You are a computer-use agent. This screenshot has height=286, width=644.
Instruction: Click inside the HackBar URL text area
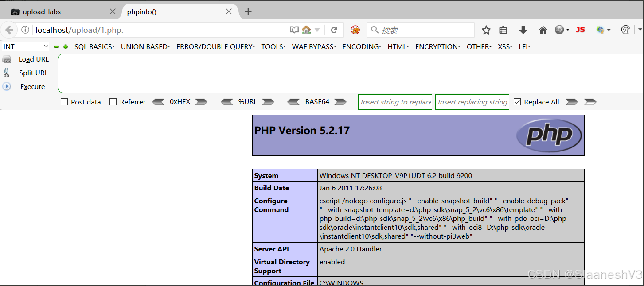pyautogui.click(x=350, y=73)
